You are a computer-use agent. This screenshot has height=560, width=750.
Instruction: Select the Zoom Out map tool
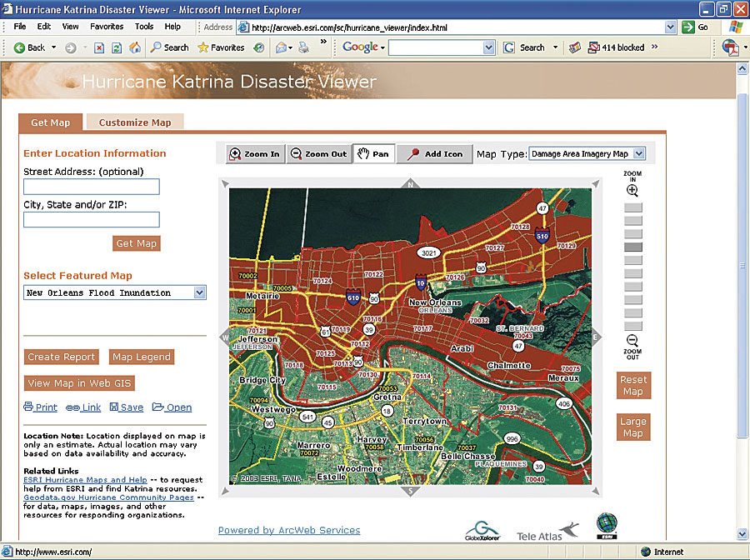[x=318, y=154]
